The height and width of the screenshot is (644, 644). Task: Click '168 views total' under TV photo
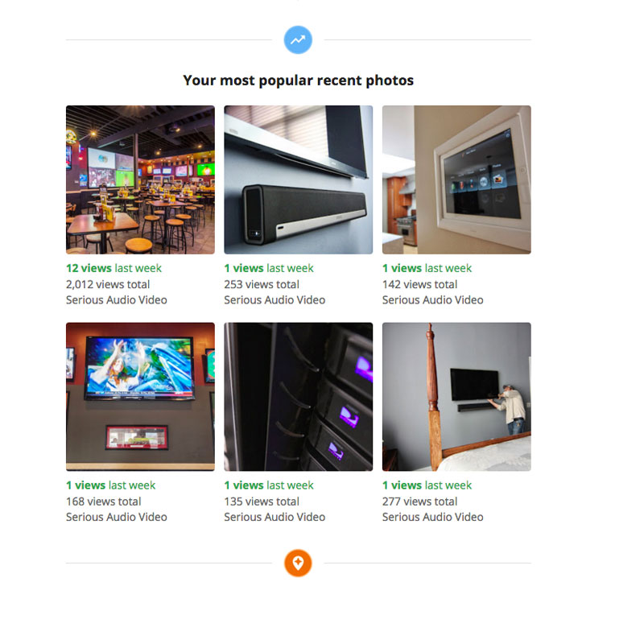coord(104,501)
